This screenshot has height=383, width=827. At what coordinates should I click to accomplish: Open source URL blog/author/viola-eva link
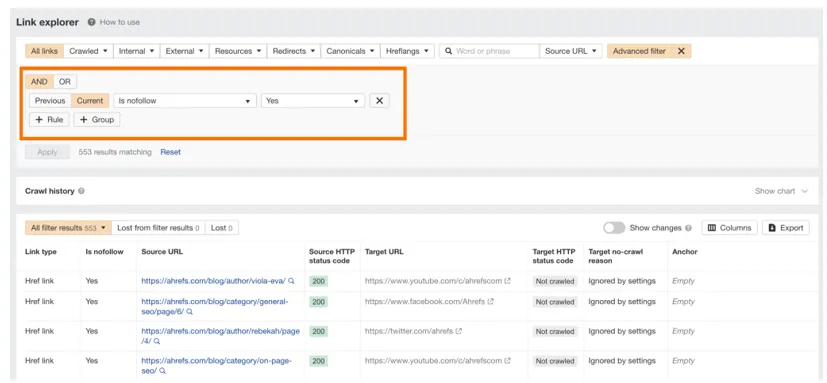click(x=213, y=281)
